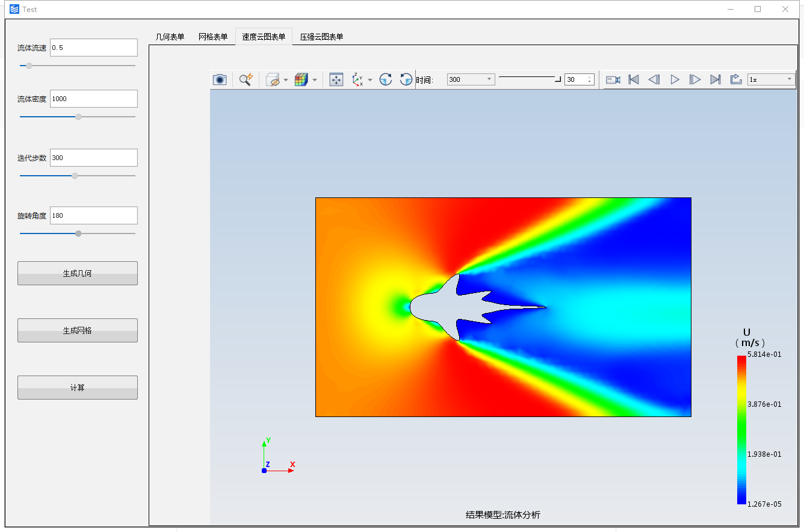804x532 pixels.
Task: Click the video record camera icon
Action: [x=613, y=79]
